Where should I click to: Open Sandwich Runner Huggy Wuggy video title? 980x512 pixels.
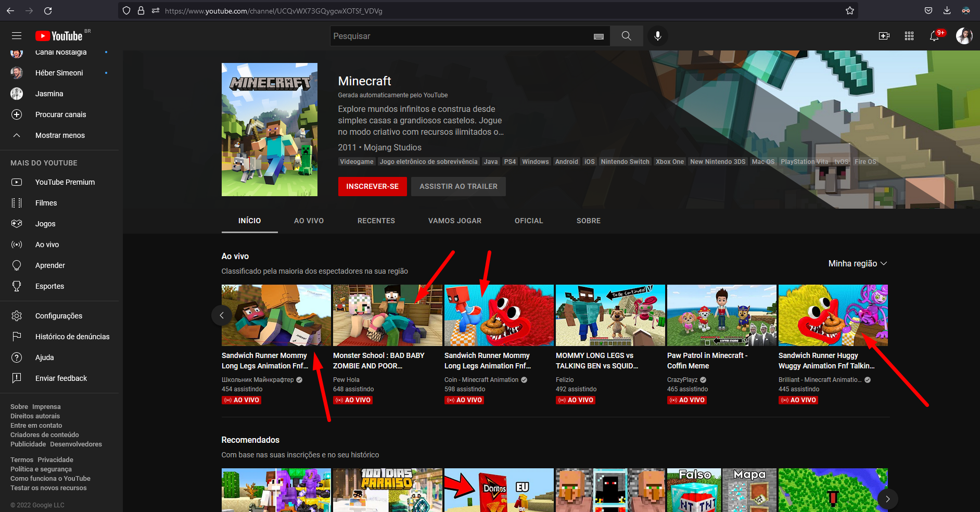(x=826, y=361)
